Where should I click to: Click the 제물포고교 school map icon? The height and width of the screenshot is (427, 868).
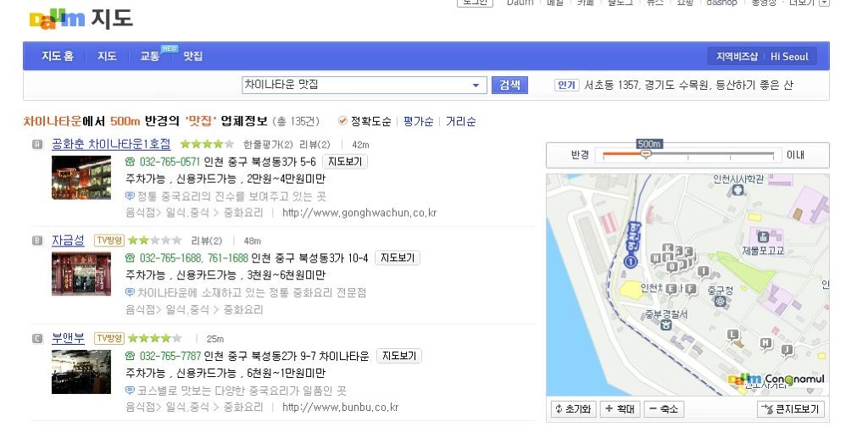(x=763, y=237)
